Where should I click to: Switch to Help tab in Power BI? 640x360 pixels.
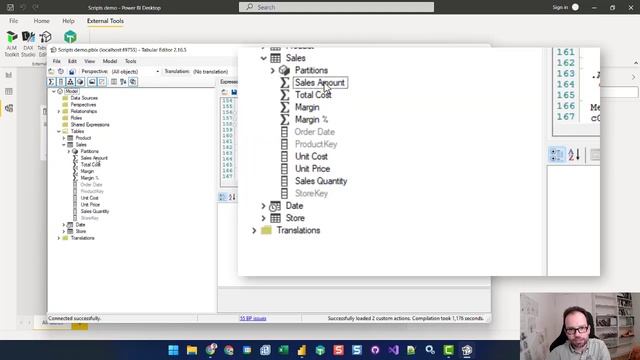click(x=68, y=21)
